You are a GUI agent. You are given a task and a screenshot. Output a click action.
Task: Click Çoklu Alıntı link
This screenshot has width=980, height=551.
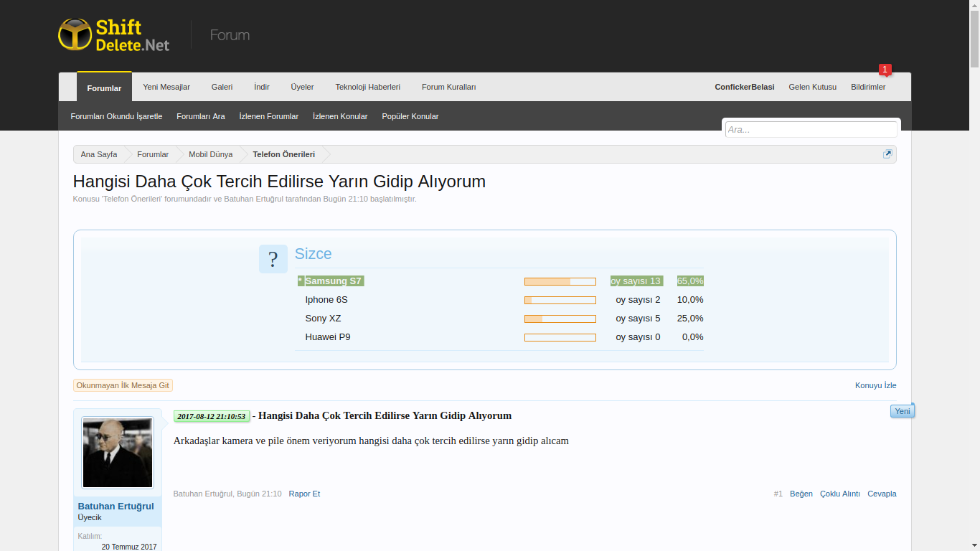(840, 494)
